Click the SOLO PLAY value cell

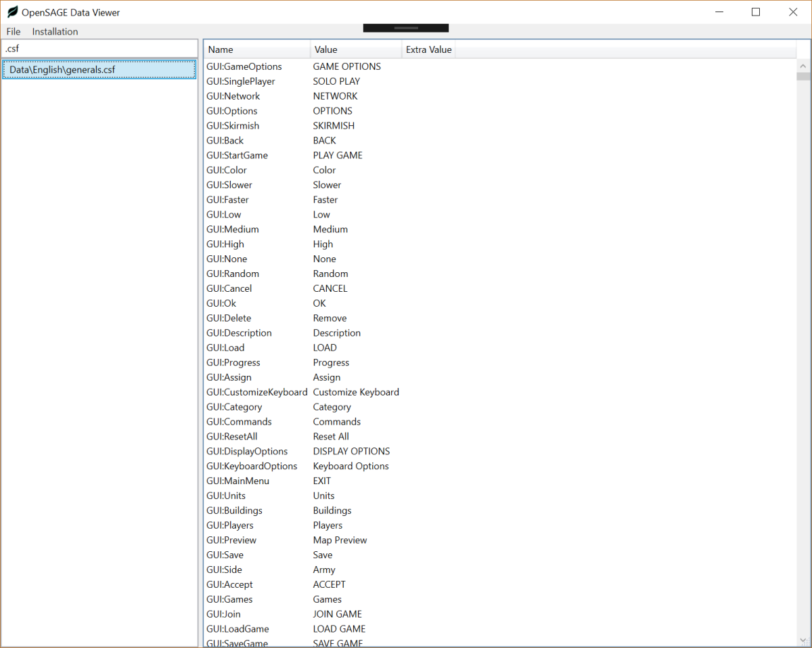(336, 81)
